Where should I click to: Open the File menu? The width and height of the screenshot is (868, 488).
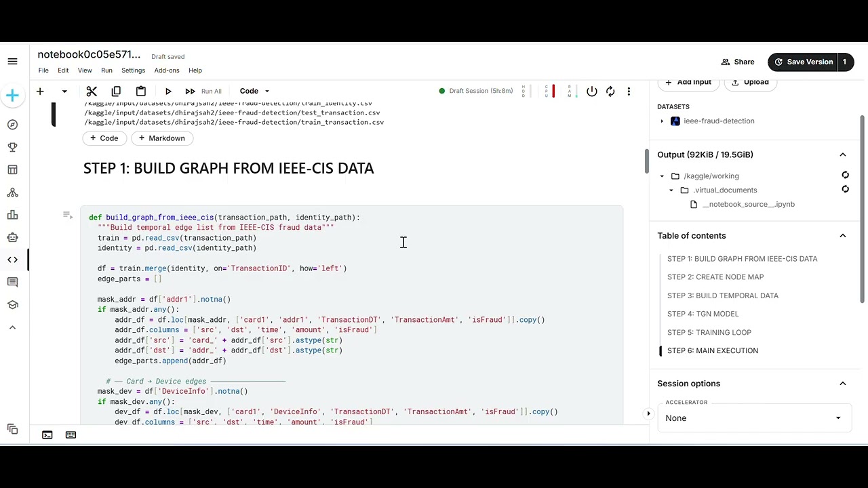pyautogui.click(x=43, y=70)
